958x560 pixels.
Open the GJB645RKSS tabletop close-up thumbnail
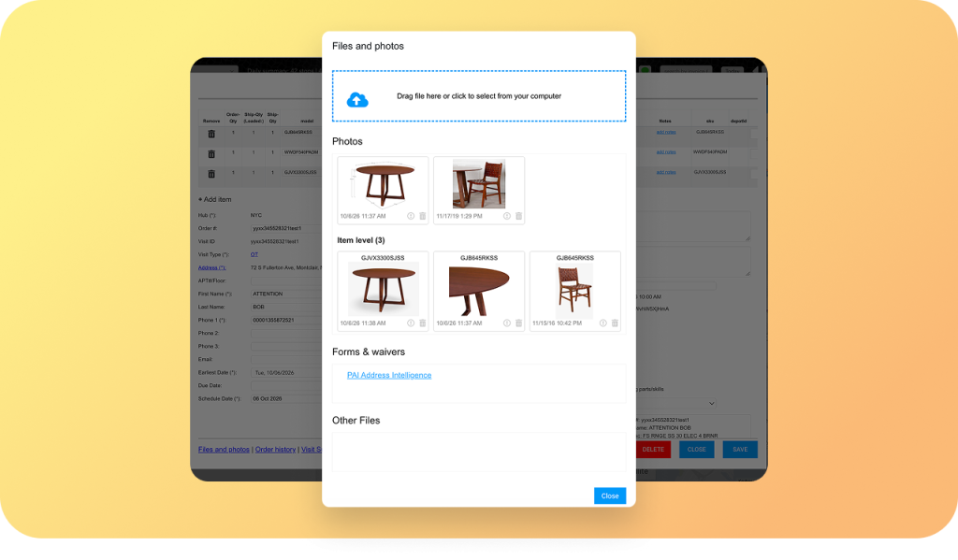pos(479,290)
